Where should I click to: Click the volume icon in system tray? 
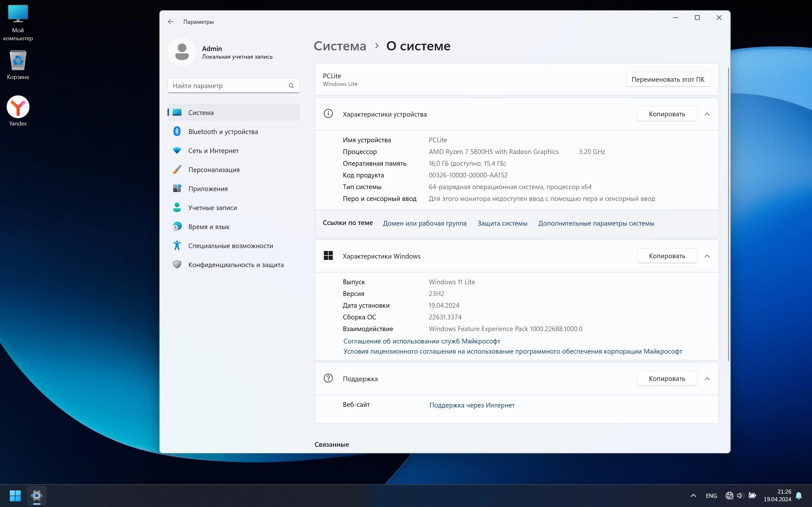[740, 495]
